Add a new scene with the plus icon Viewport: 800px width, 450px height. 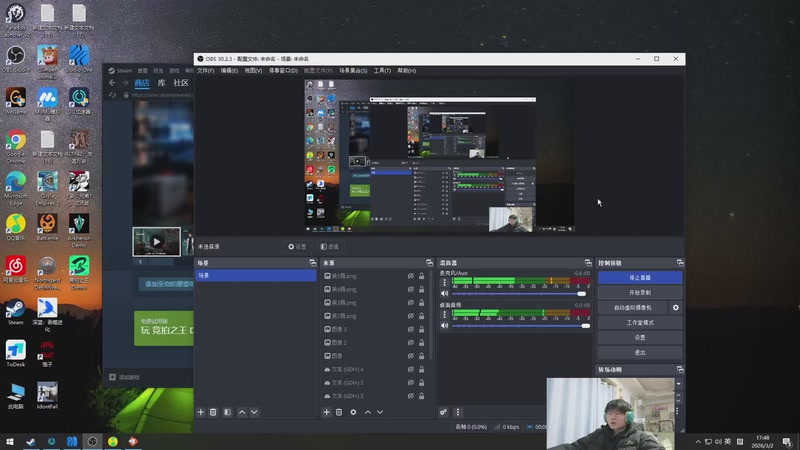click(201, 412)
